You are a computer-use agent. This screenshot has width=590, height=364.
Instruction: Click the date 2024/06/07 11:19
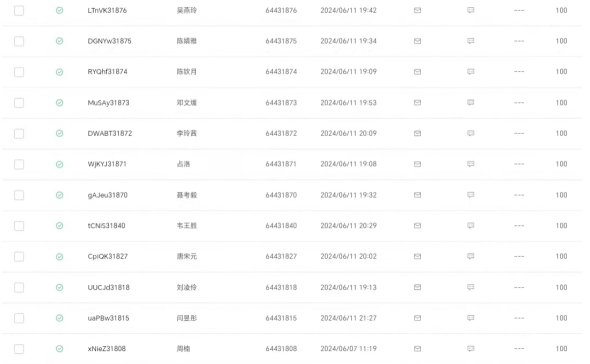[348, 349]
